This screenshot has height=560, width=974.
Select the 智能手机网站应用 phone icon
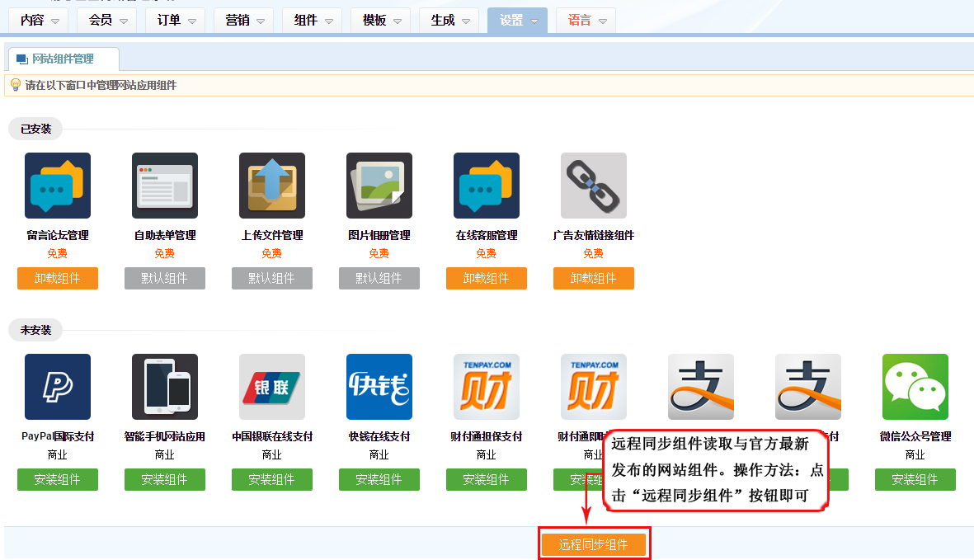coord(165,387)
